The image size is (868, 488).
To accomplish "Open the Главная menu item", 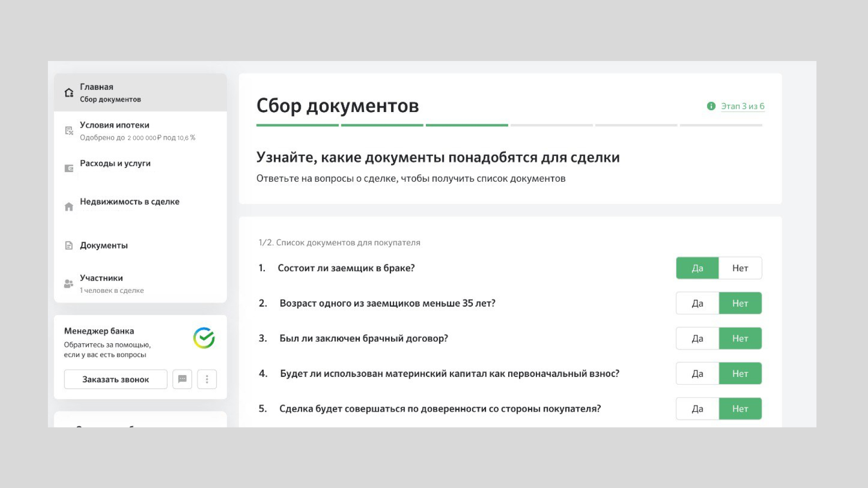I will coord(140,93).
